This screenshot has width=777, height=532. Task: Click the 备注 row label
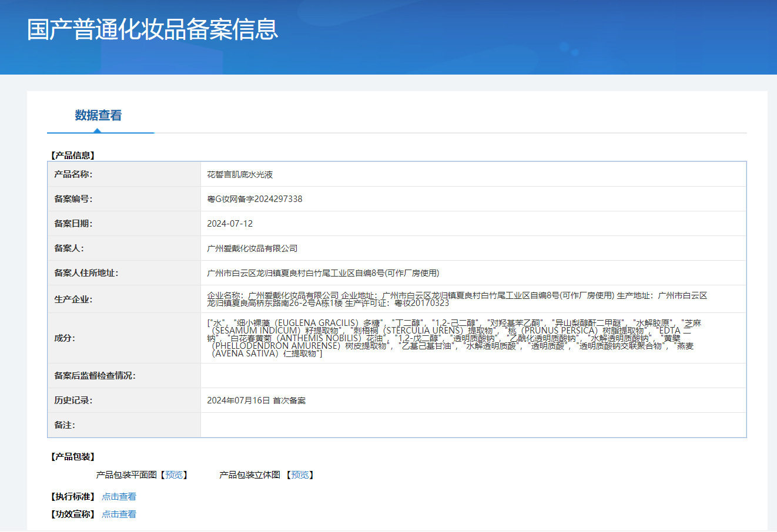[65, 425]
